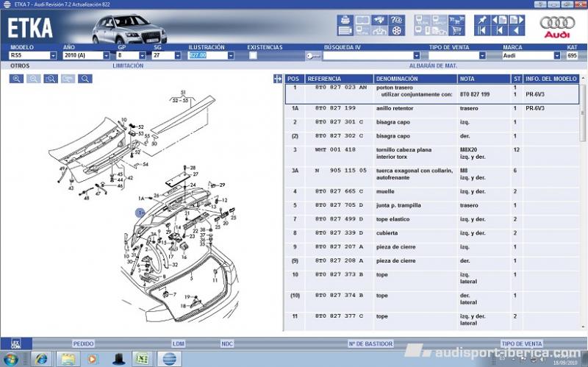
Task: Click the key icon beside Búsqueda IV
Action: pos(313,56)
